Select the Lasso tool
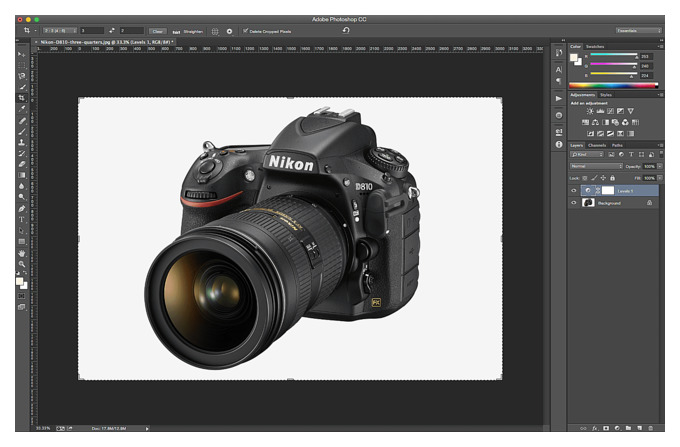The height and width of the screenshot is (447, 680). 21,76
